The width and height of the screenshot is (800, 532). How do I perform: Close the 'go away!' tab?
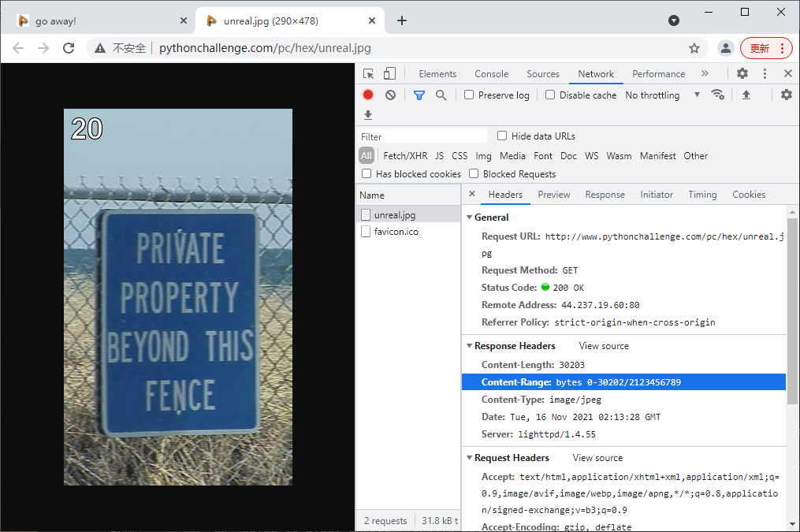(x=184, y=20)
